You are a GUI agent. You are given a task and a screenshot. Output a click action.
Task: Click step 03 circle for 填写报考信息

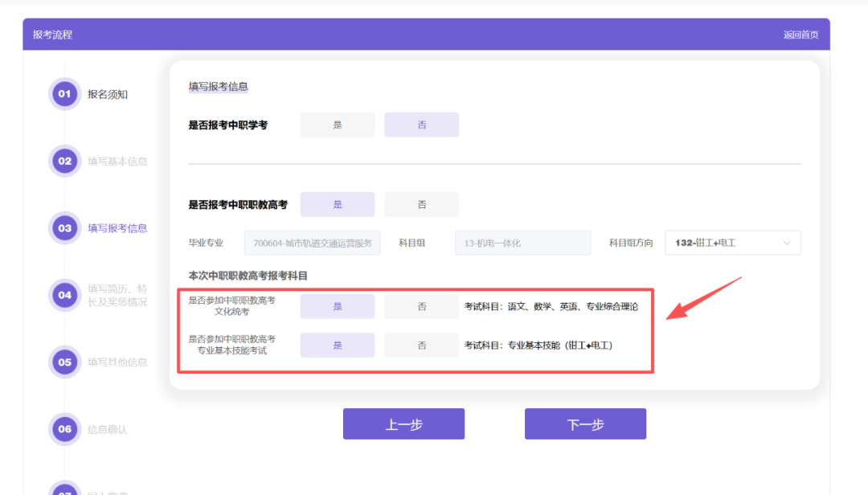(65, 228)
